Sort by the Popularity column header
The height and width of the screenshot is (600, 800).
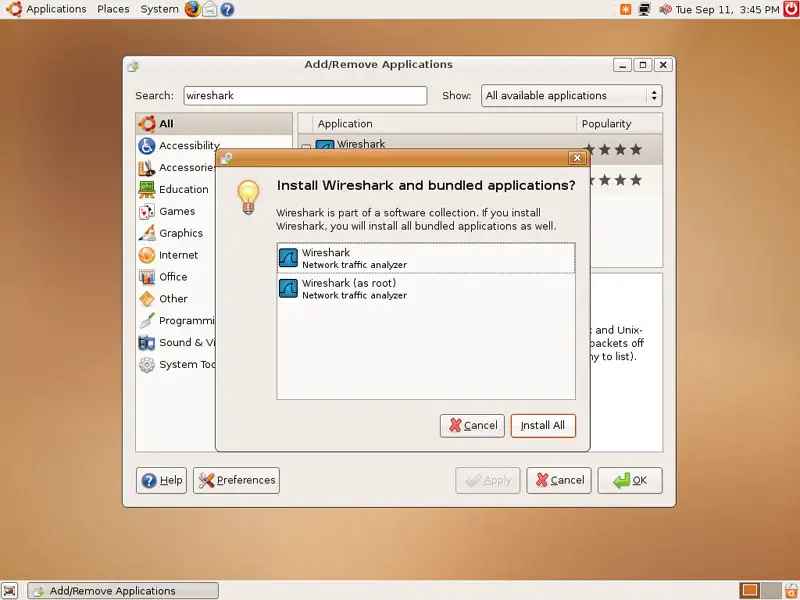click(x=619, y=123)
